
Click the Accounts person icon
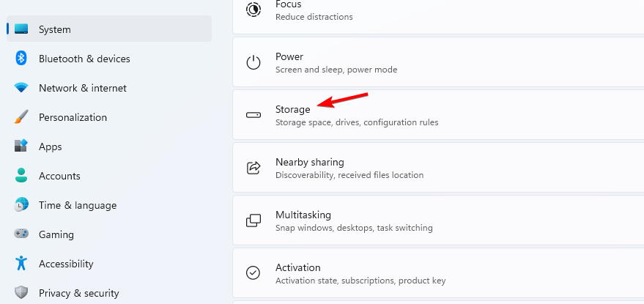coord(21,176)
